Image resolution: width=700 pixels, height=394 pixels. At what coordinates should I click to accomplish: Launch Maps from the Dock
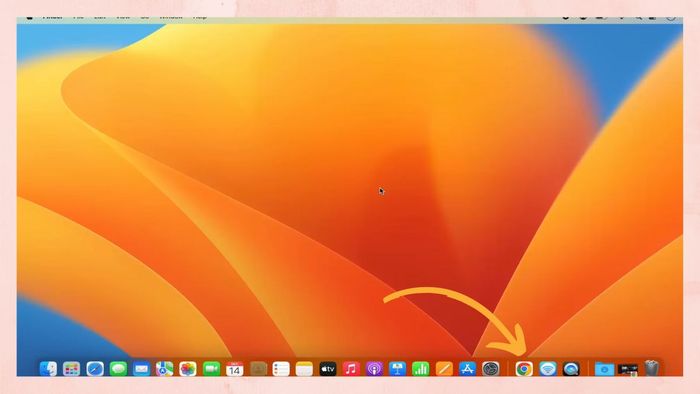[x=165, y=369]
